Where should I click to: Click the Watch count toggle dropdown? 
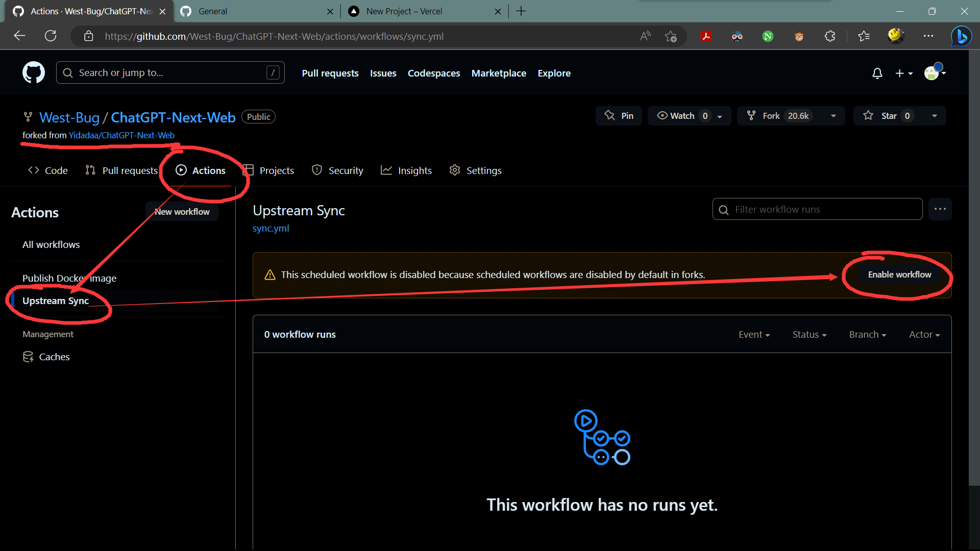pyautogui.click(x=720, y=116)
